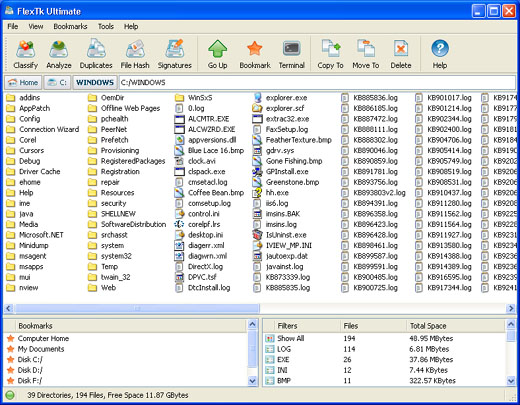Open the View menu
The width and height of the screenshot is (520, 405).
pos(36,26)
